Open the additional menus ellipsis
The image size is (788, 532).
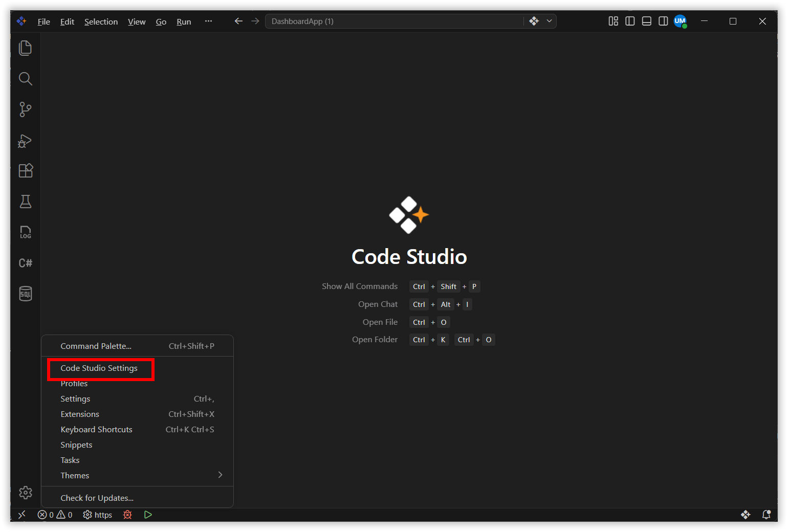[208, 21]
